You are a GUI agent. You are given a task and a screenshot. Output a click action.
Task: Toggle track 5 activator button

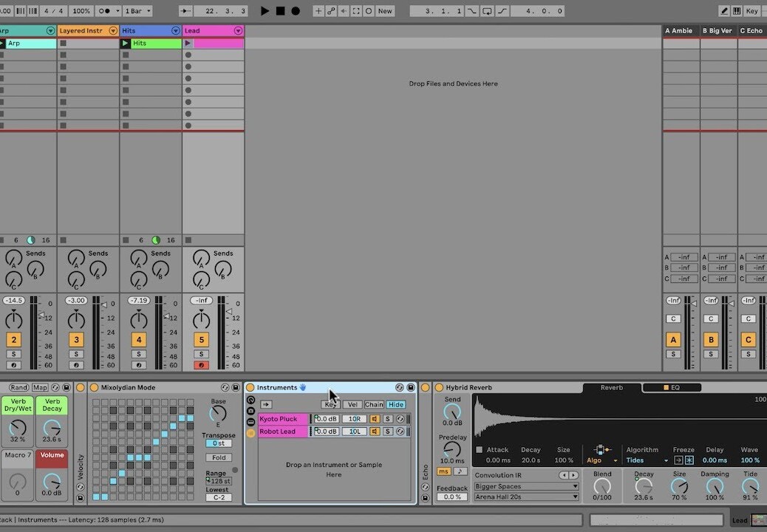(202, 339)
